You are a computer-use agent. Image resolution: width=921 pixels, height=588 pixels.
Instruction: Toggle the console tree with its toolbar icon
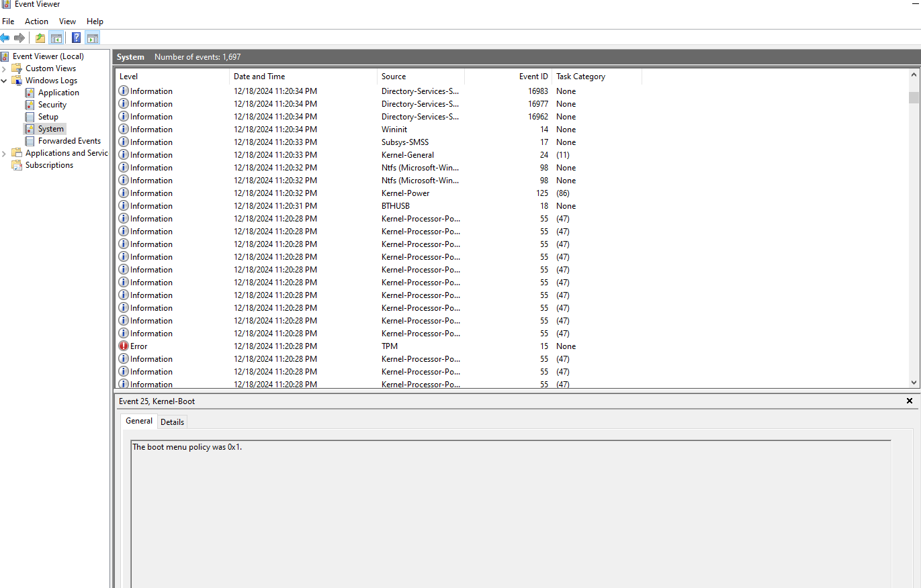[56, 38]
